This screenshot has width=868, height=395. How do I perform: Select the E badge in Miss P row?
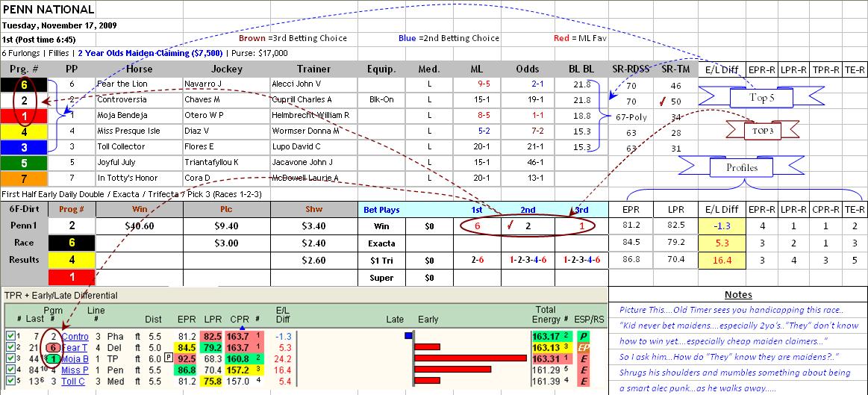click(x=583, y=370)
